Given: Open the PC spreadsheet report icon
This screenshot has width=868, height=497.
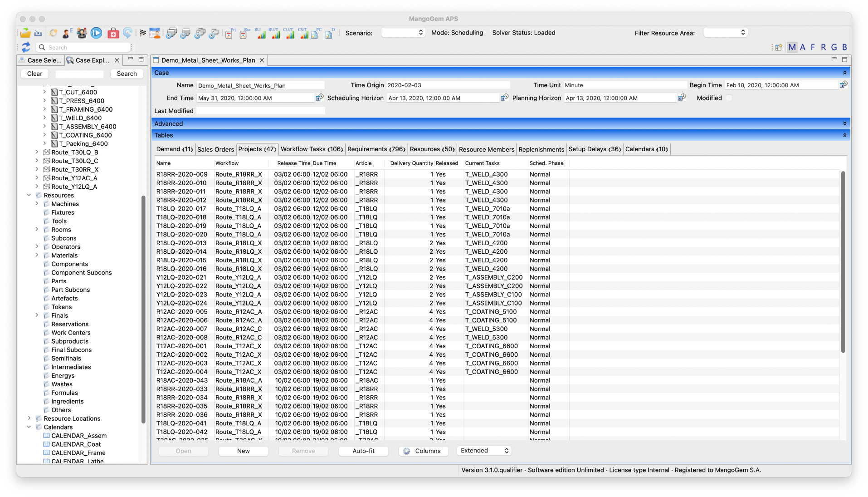Looking at the screenshot, I should 316,33.
